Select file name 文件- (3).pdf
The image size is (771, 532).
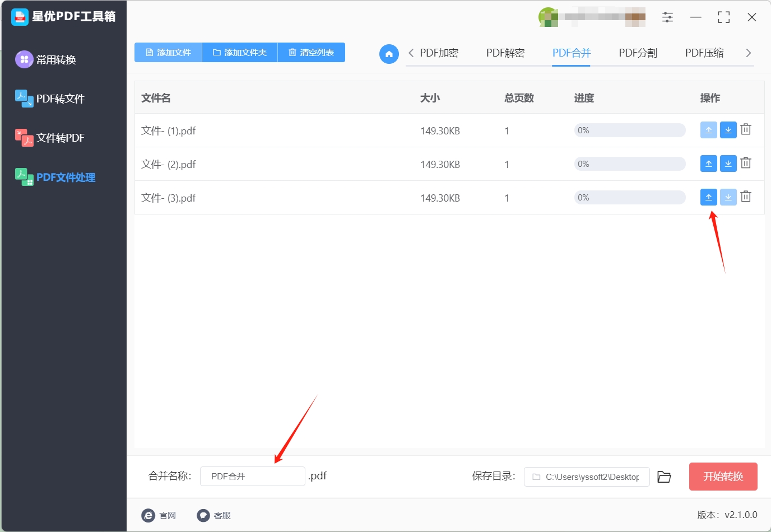coord(169,198)
